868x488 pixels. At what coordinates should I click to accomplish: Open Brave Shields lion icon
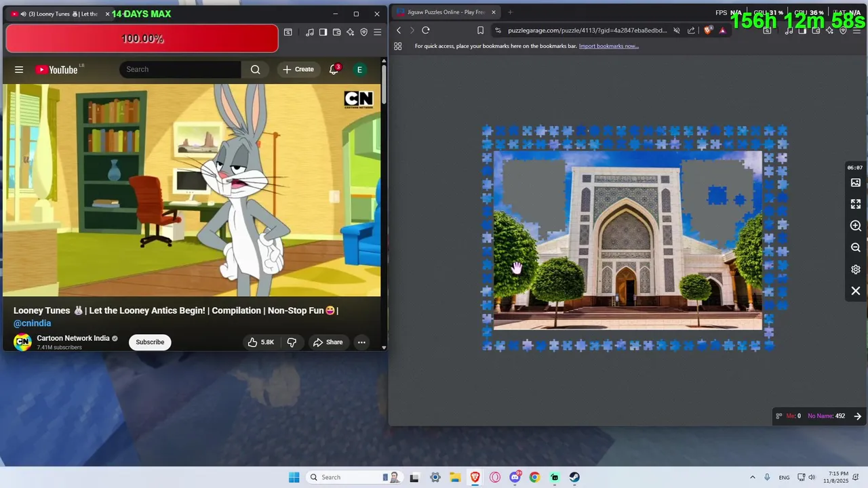pos(708,30)
